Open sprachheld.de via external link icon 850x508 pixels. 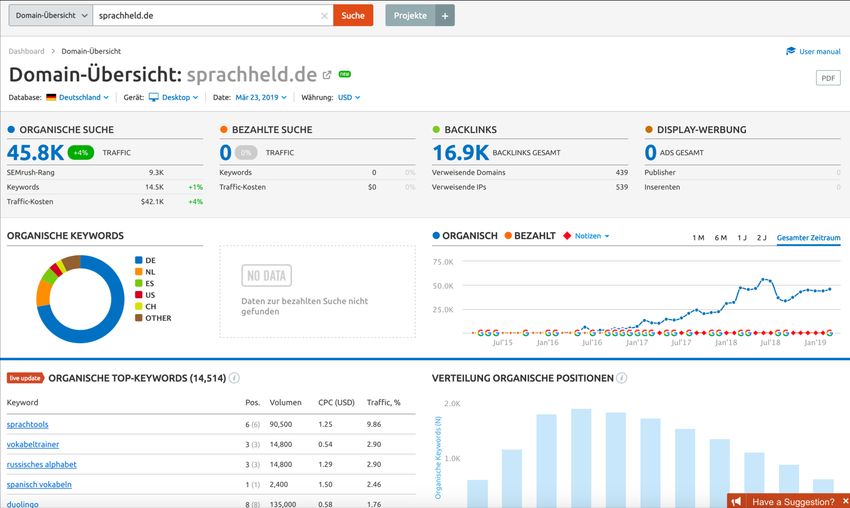click(327, 75)
